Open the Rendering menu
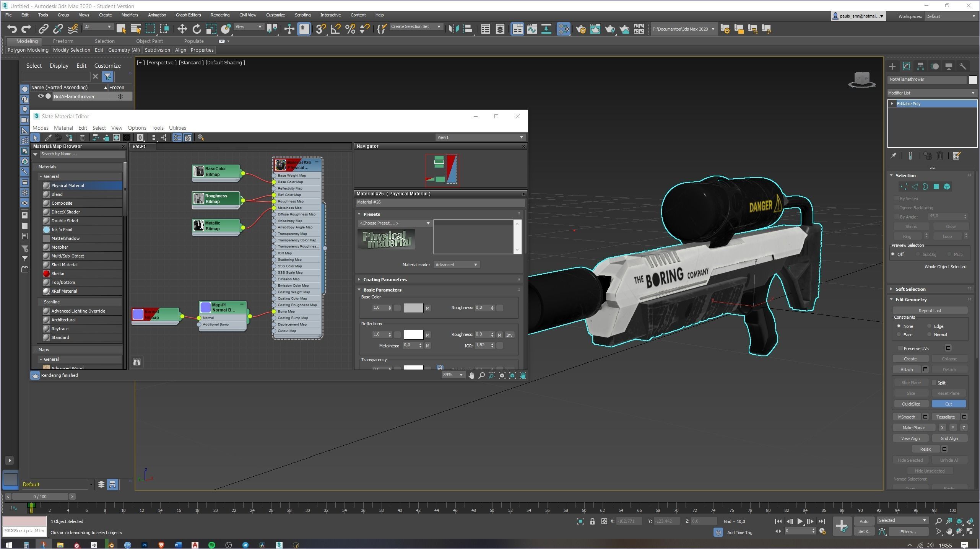980x549 pixels. [x=220, y=15]
